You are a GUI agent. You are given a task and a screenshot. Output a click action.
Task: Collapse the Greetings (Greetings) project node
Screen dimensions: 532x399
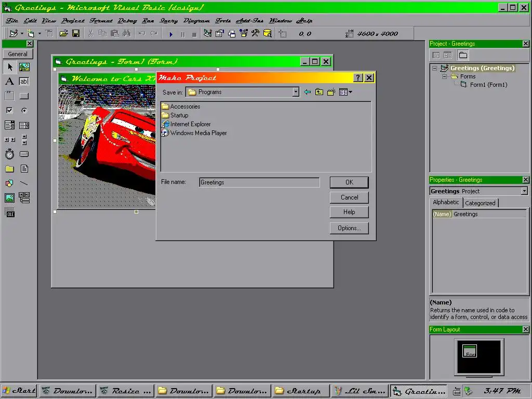pyautogui.click(x=435, y=68)
